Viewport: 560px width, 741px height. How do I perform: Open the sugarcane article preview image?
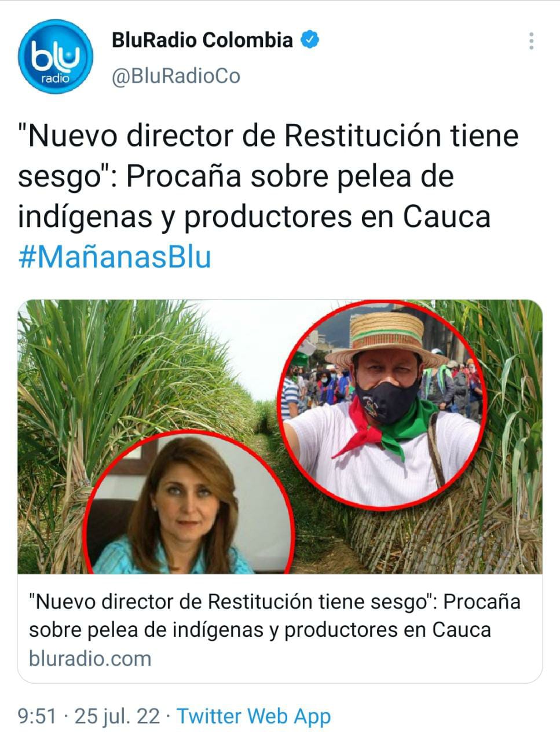(280, 436)
